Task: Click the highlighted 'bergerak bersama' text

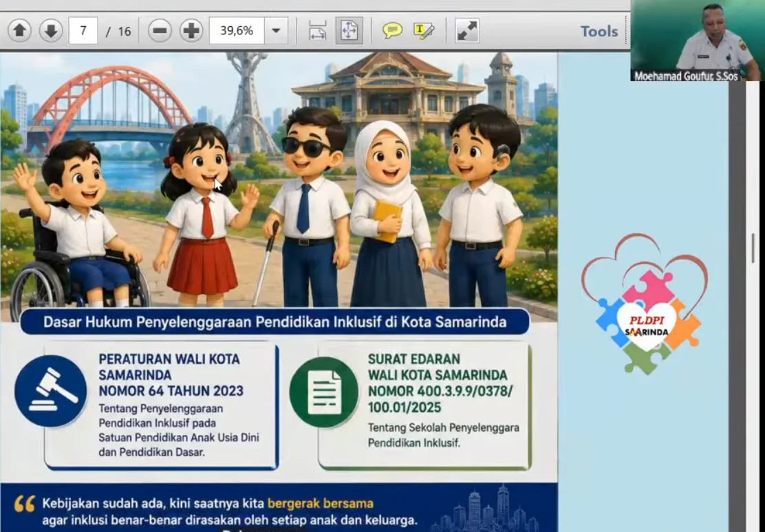Action: (321, 503)
